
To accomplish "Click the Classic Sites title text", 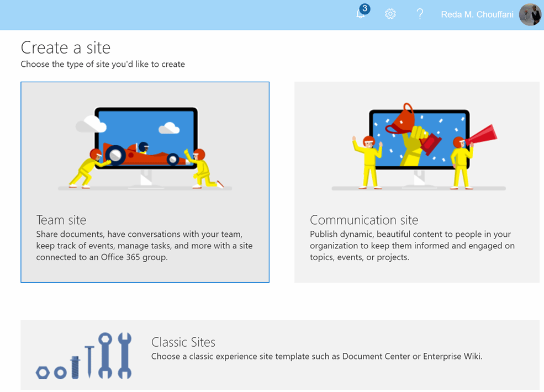I will pos(183,342).
